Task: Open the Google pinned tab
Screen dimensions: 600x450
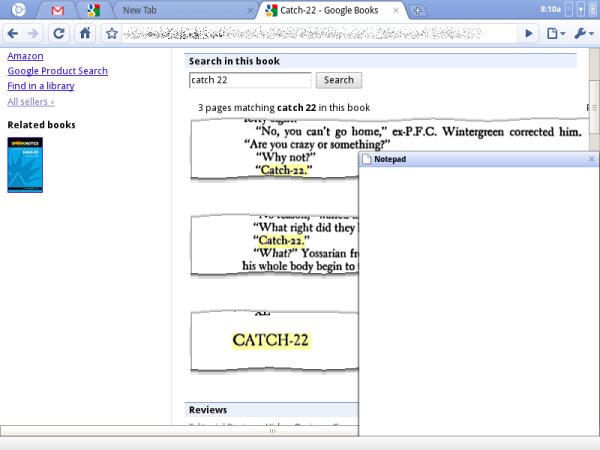Action: pyautogui.click(x=94, y=11)
